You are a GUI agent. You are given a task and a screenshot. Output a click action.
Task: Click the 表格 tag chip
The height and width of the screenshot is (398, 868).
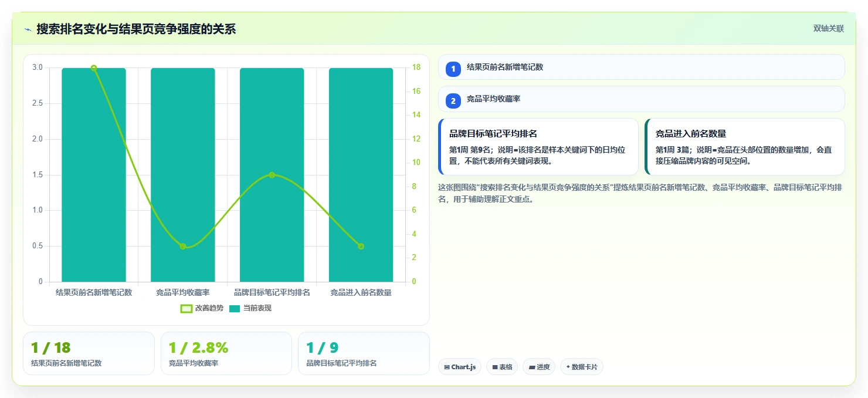point(502,367)
